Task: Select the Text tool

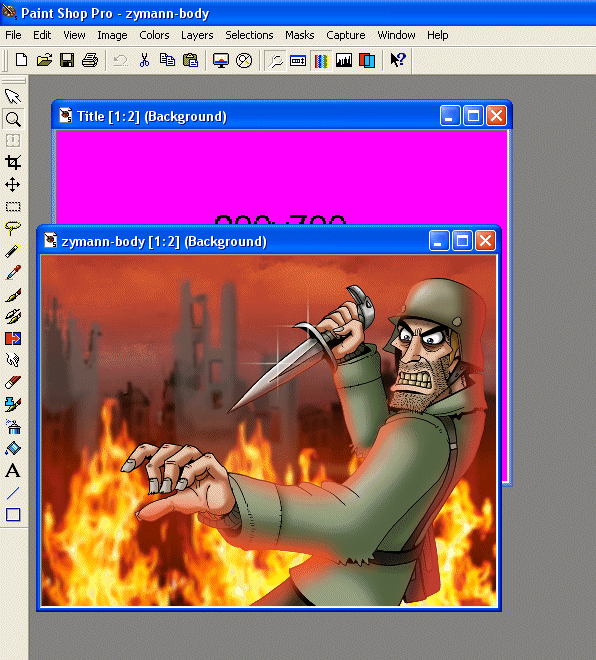Action: pos(13,470)
